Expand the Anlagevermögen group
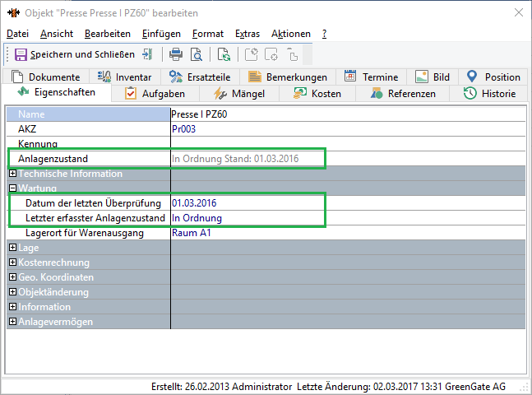 click(x=12, y=321)
